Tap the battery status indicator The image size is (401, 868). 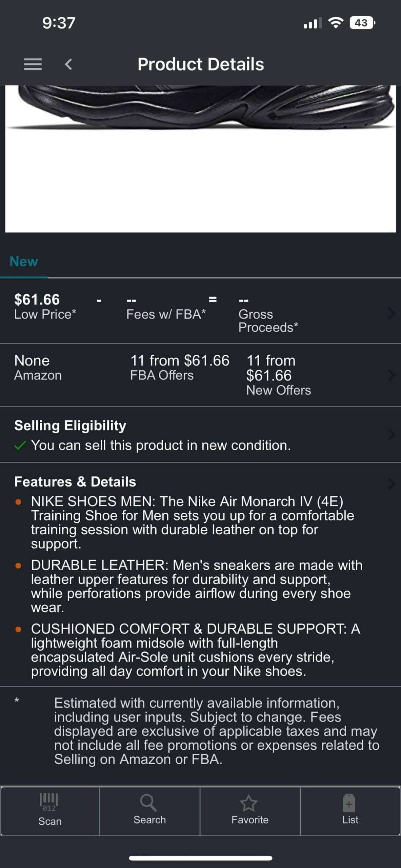tap(362, 23)
